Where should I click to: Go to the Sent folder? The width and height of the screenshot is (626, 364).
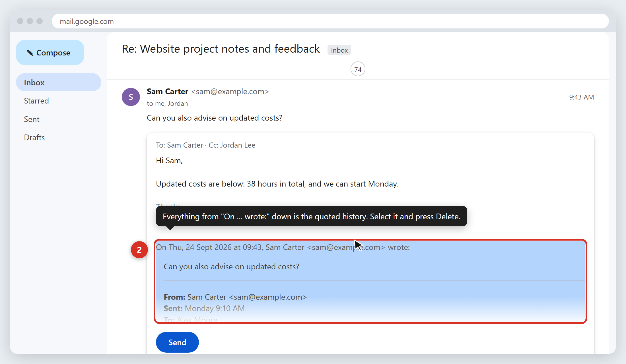pos(32,119)
